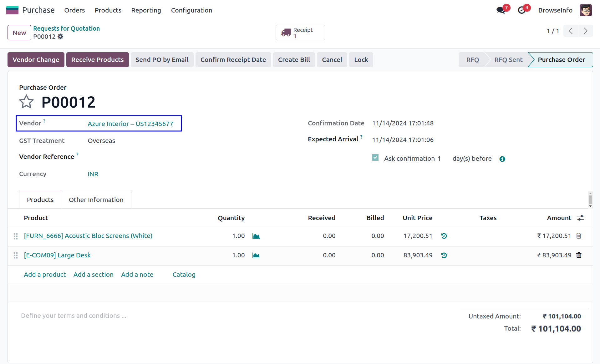Toggle the Ask confirmation checkbox
This screenshot has width=600, height=364.
click(x=375, y=158)
